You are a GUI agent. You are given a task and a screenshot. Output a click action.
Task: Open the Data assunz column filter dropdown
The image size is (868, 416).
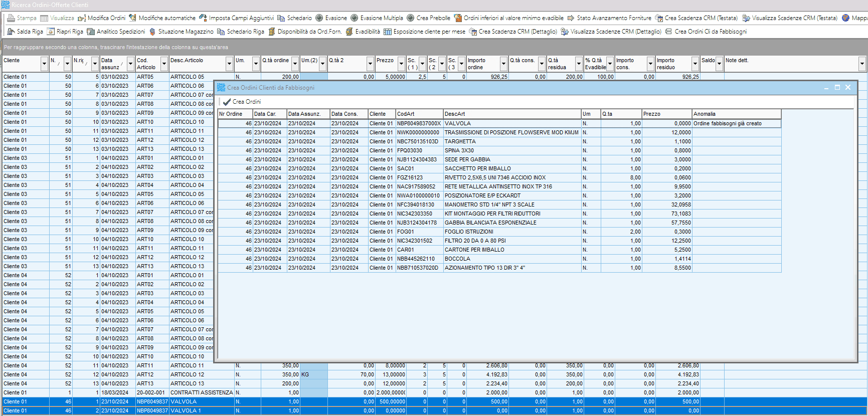pyautogui.click(x=130, y=64)
